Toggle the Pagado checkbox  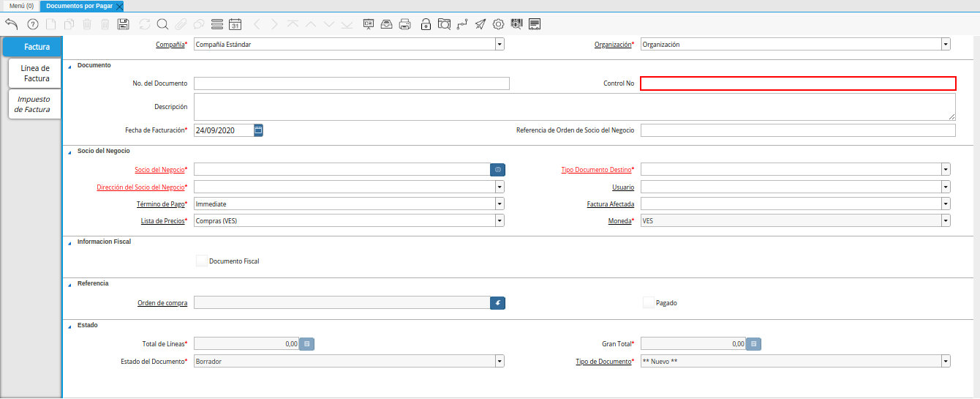(648, 302)
